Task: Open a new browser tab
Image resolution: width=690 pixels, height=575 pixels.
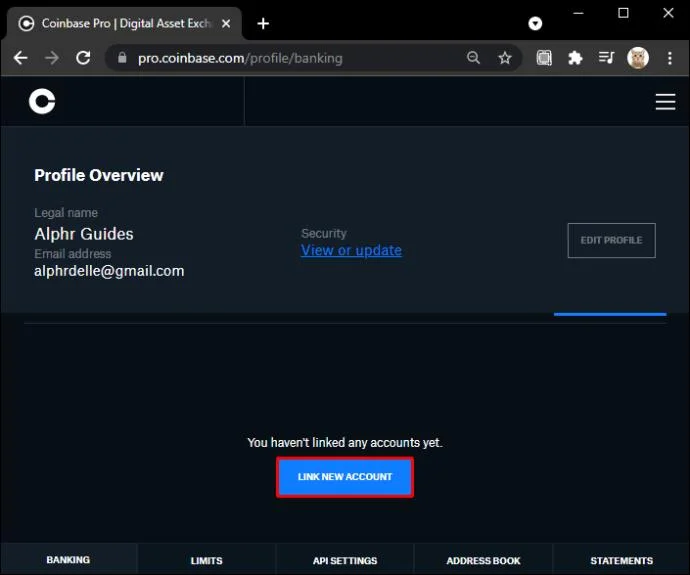Action: [263, 23]
